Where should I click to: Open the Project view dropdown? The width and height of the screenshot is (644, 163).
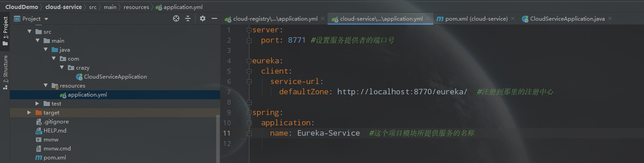click(x=46, y=19)
